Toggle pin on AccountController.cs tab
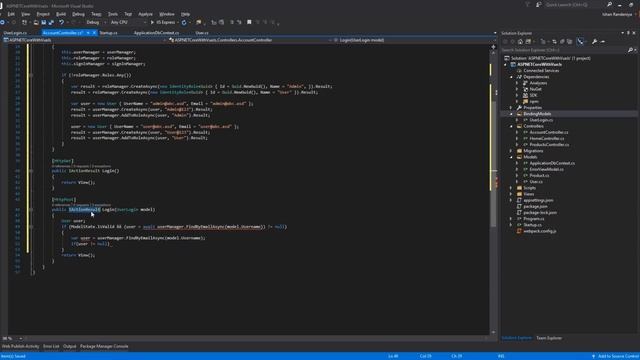The image size is (640, 360). click(88, 33)
